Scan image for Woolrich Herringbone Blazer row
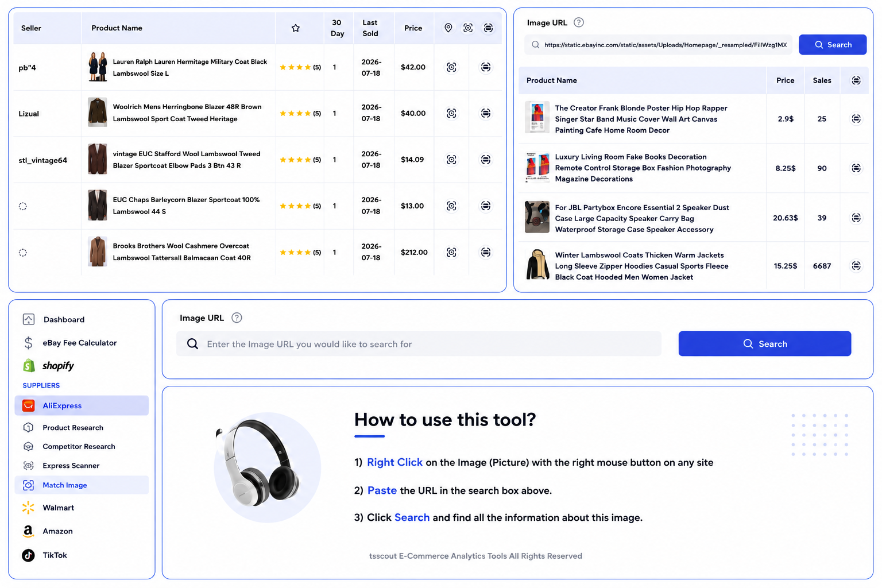Image resolution: width=882 pixels, height=588 pixels. click(452, 113)
